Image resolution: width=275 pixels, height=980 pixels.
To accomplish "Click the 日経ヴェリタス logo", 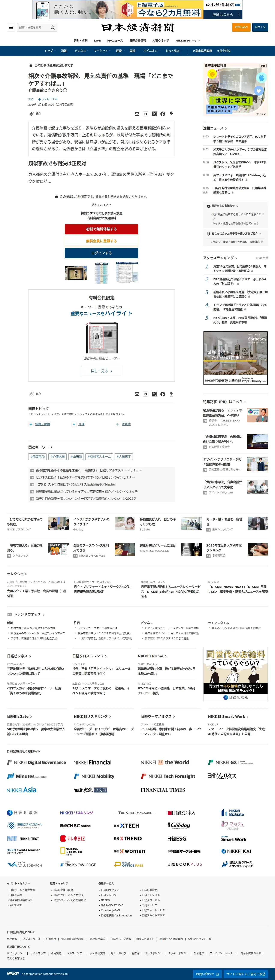I will tap(222, 776).
